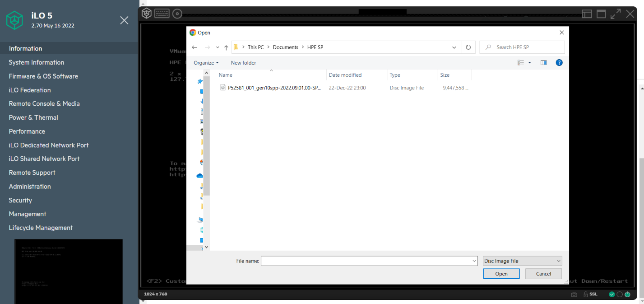Expand the address bar previous locations dropdown
This screenshot has width=644, height=304.
coord(454,47)
